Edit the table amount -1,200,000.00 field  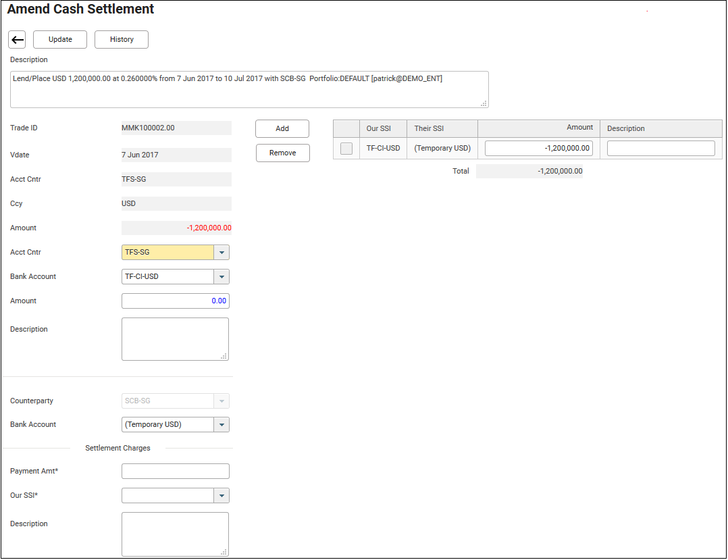click(x=538, y=149)
